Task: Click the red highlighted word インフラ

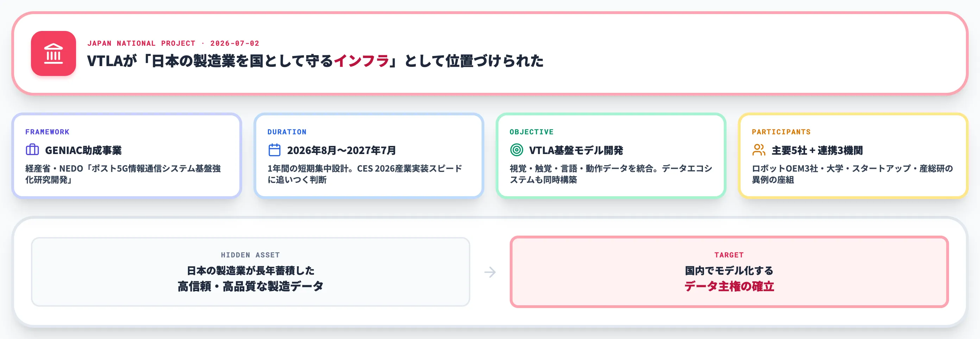Action: click(x=361, y=61)
